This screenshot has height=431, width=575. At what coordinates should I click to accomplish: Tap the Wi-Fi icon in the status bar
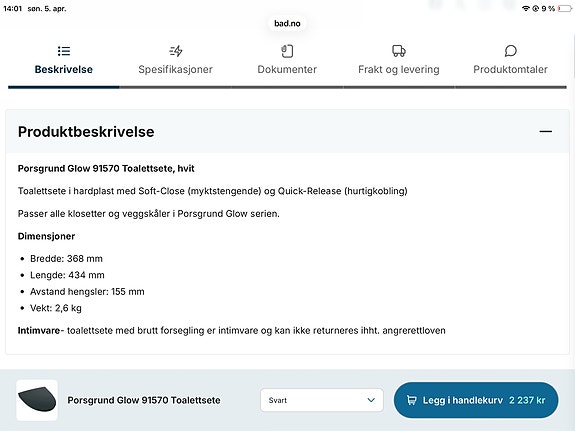click(525, 8)
